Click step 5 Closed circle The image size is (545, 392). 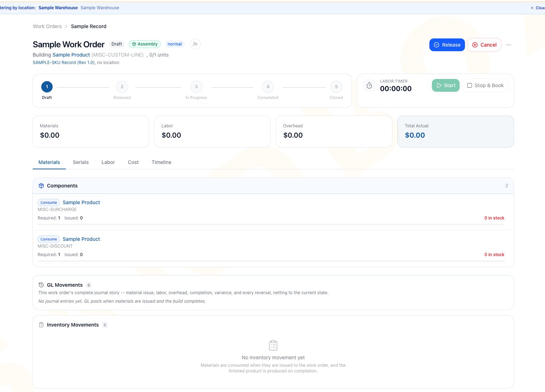[x=336, y=87]
